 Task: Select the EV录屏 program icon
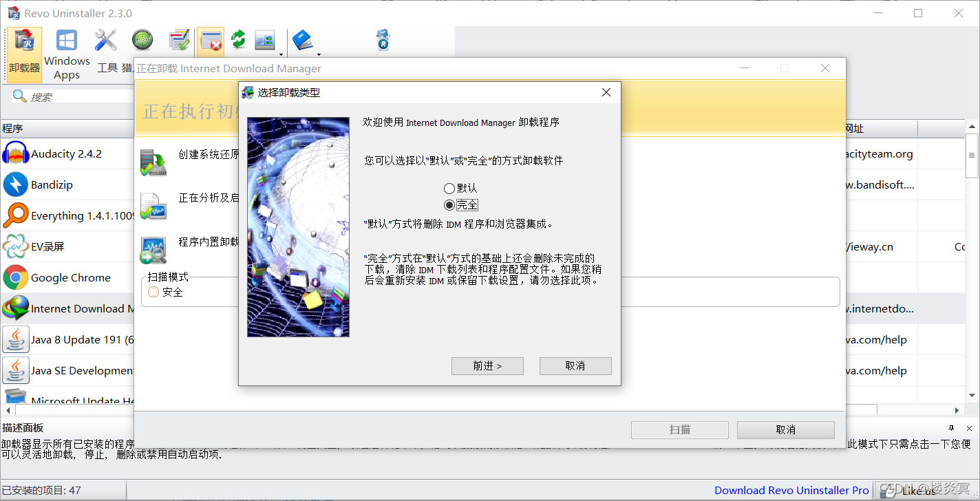coord(15,246)
